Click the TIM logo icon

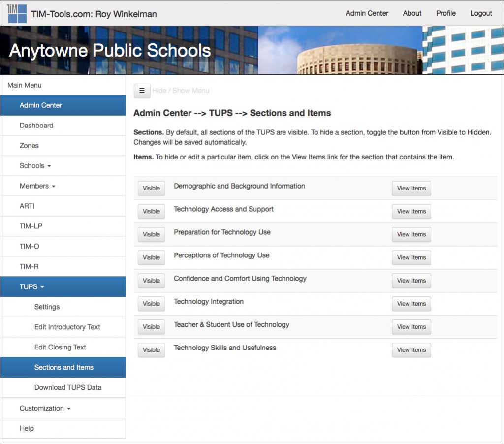coord(17,13)
